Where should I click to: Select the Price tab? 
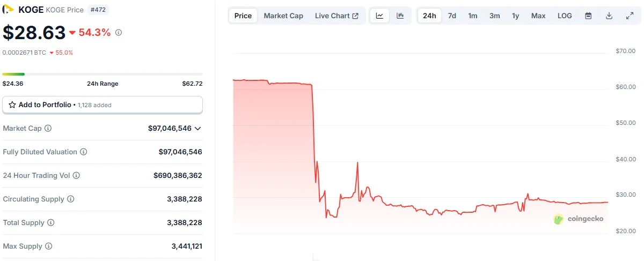click(243, 16)
